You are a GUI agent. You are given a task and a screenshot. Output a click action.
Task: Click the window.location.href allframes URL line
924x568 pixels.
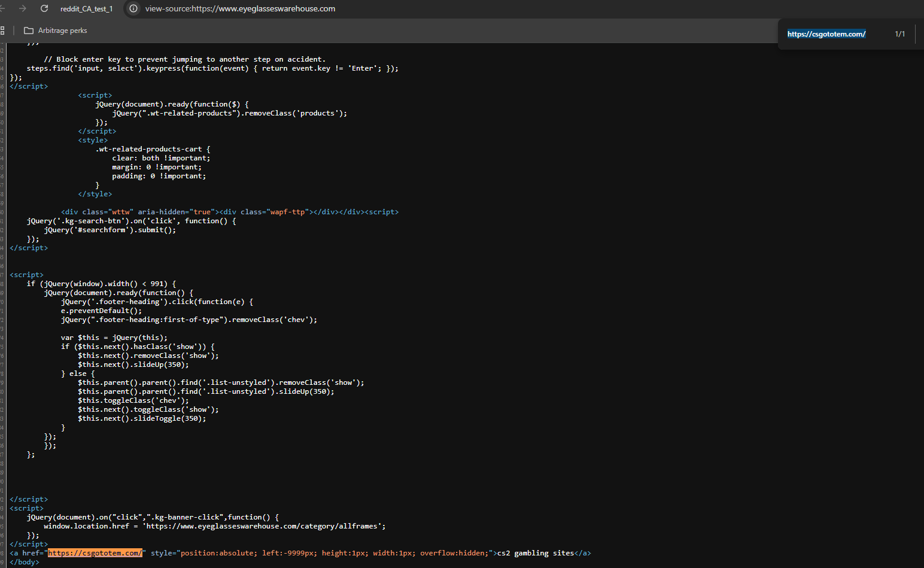(x=215, y=526)
